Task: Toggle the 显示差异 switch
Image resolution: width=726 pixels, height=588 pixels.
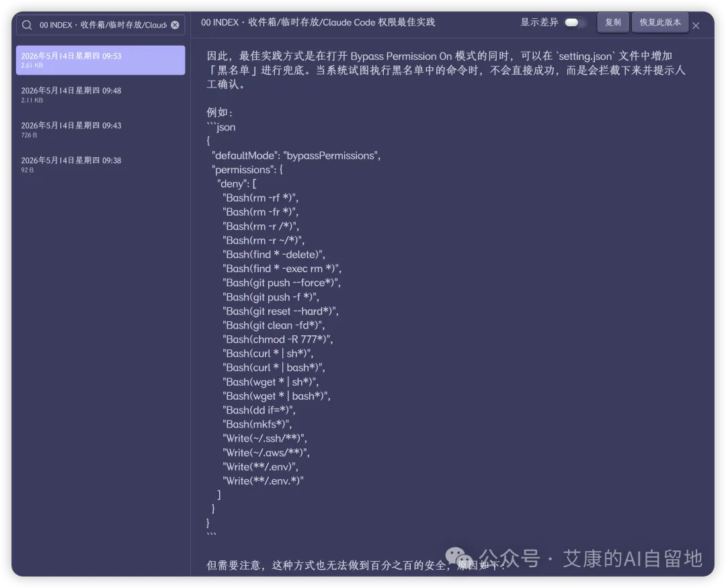Action: [x=575, y=22]
